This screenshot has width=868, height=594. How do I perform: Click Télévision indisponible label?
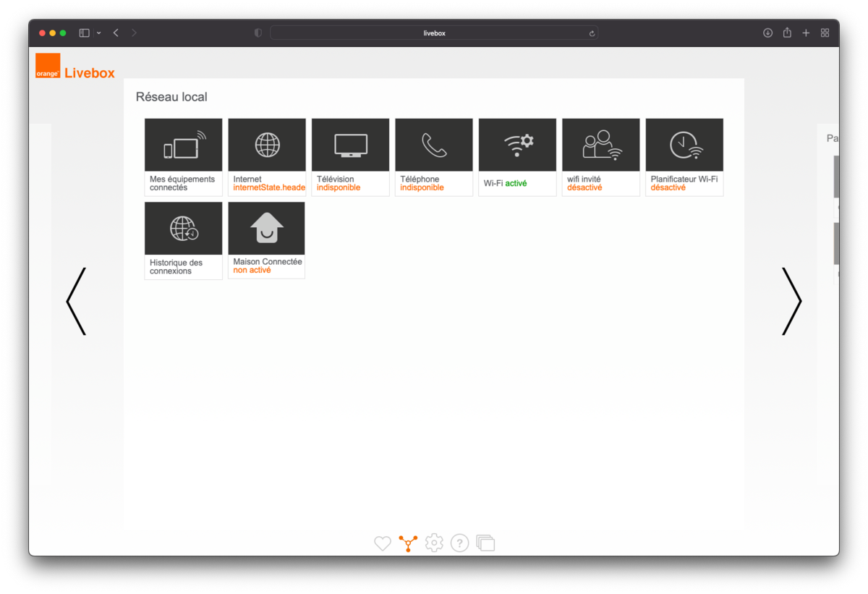pos(339,184)
